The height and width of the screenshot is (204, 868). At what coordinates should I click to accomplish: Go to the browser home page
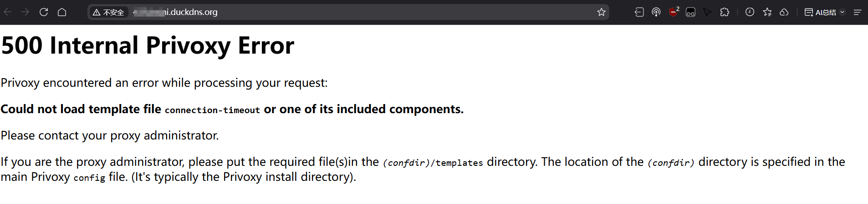click(x=62, y=12)
